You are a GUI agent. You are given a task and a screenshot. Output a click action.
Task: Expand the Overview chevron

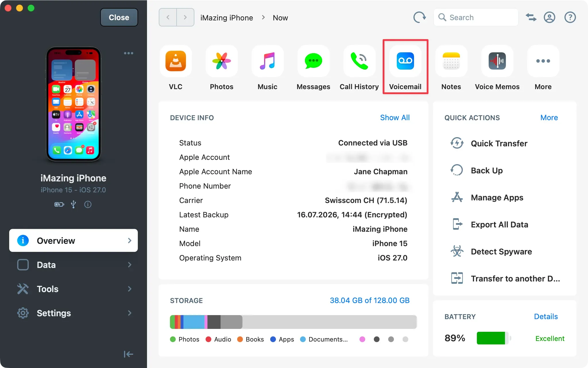(x=130, y=240)
